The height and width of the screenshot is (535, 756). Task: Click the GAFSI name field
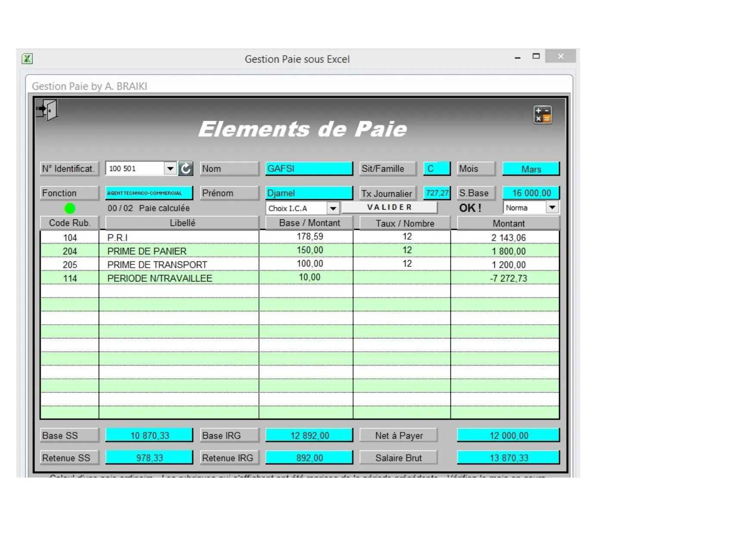tap(309, 169)
